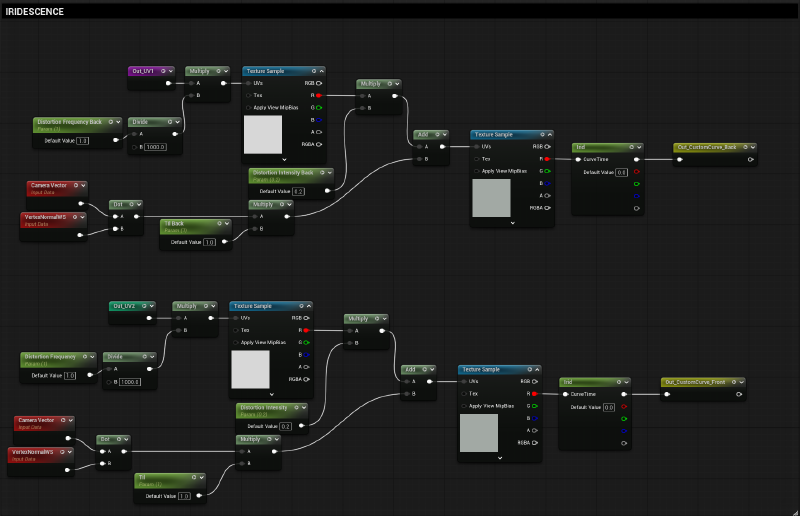Toggle Apply View MipBias pin on the top-left Texture Sample
Viewport: 800px width, 516px height.
(249, 107)
